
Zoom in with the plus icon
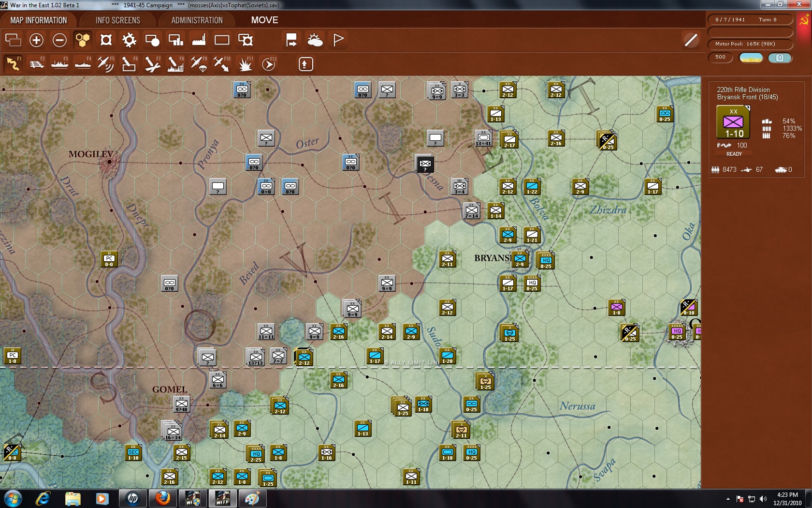click(x=36, y=40)
